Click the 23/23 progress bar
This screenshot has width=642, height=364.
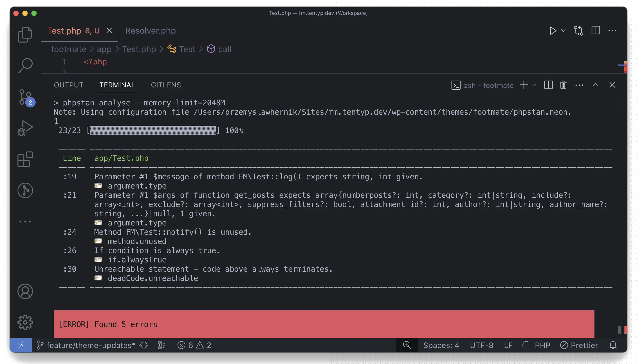(153, 130)
